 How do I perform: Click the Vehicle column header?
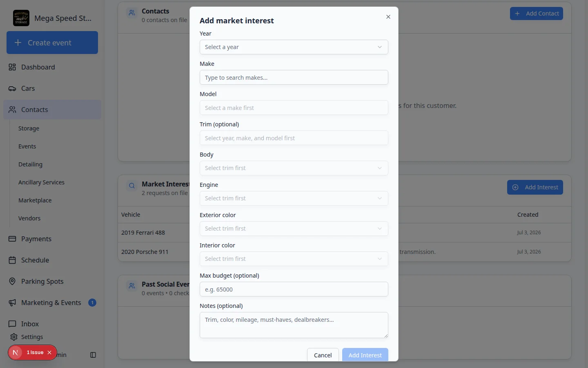tap(131, 215)
